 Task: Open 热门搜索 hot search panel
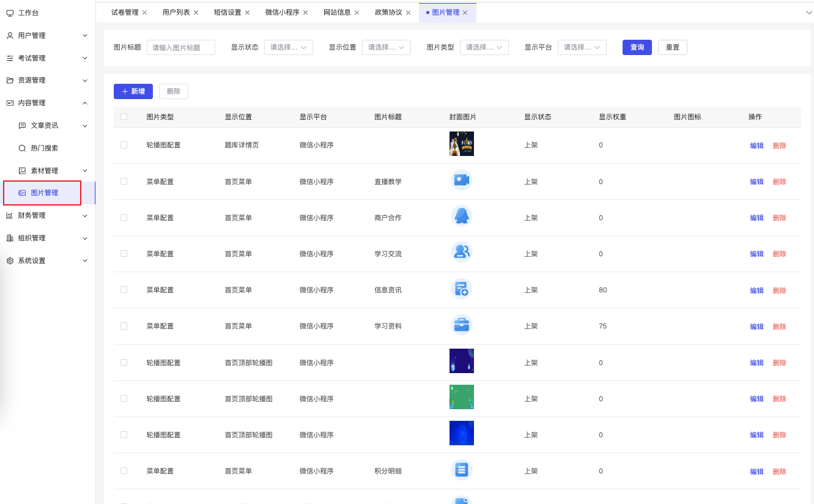tap(21, 148)
